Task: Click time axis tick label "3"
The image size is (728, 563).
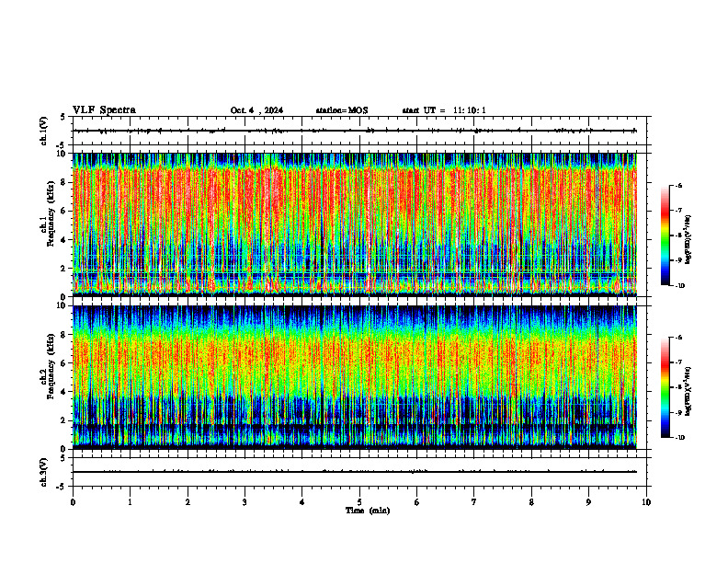Action: coord(245,502)
